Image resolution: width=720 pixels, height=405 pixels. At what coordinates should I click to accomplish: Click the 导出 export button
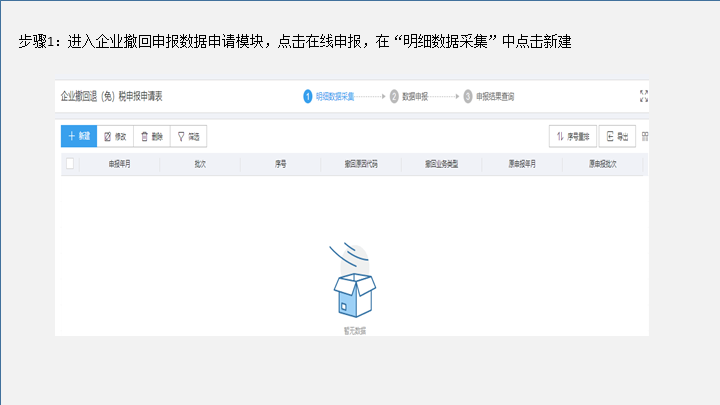click(x=617, y=136)
